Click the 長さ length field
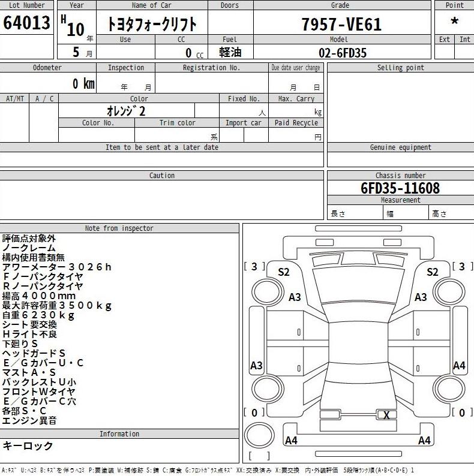The image size is (474, 476). click(355, 212)
